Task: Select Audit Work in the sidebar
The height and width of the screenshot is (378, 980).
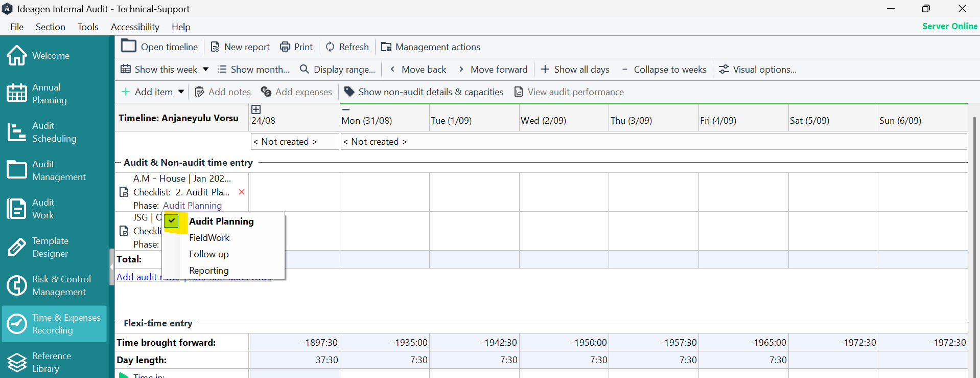Action: 54,209
